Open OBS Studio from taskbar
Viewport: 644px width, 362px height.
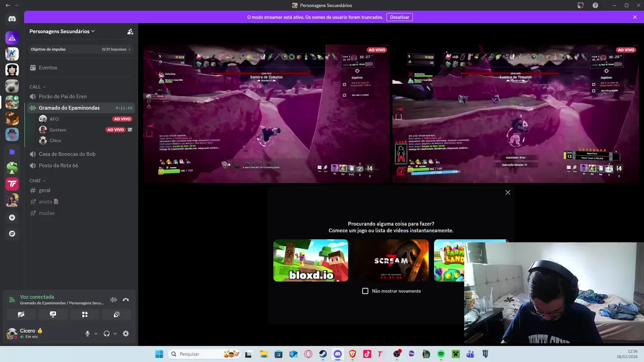tap(397, 354)
